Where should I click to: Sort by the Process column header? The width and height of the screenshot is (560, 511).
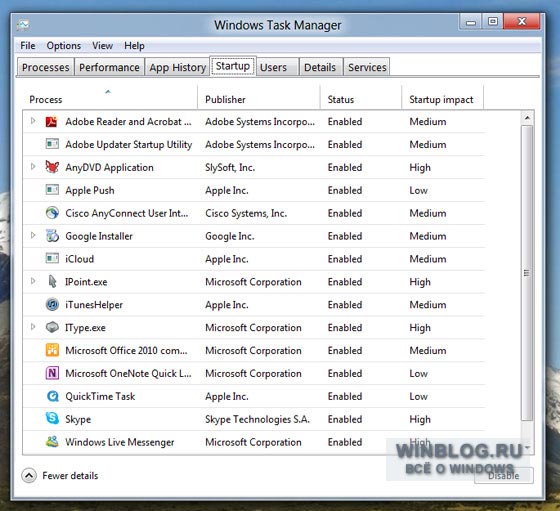110,97
